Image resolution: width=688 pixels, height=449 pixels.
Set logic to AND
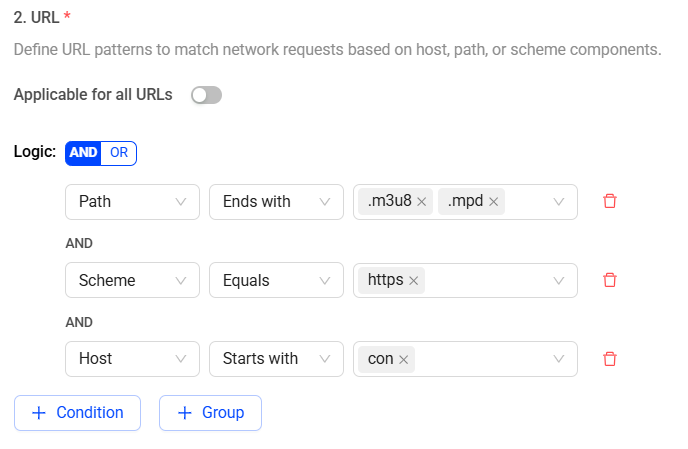(84, 153)
